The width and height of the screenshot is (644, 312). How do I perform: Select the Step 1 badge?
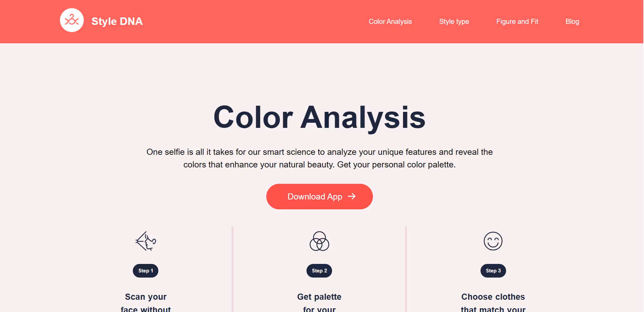tap(145, 271)
